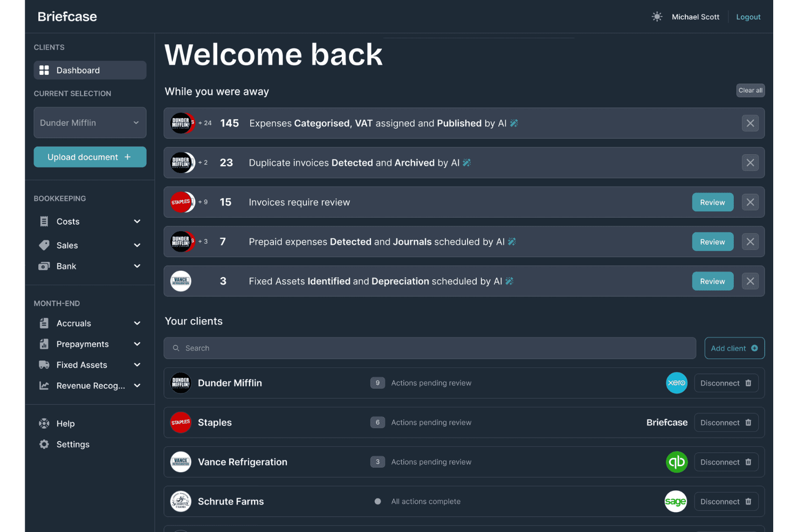Dismiss the 7 Prepaid expenses notification

[x=750, y=241]
